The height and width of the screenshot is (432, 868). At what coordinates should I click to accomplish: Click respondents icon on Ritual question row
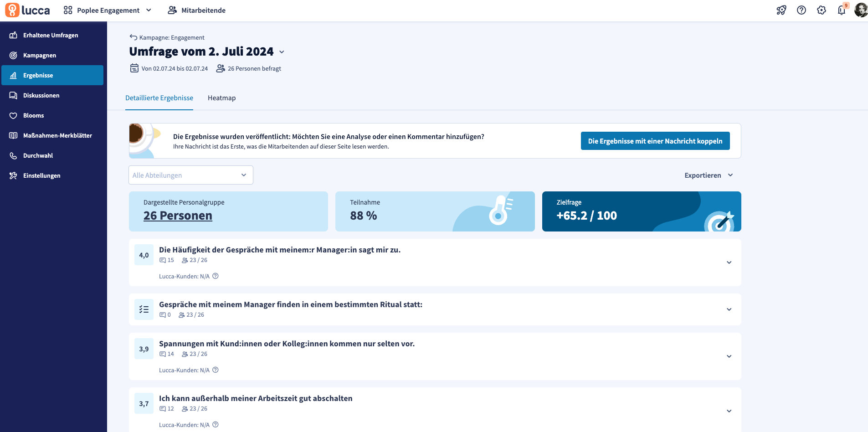(182, 315)
